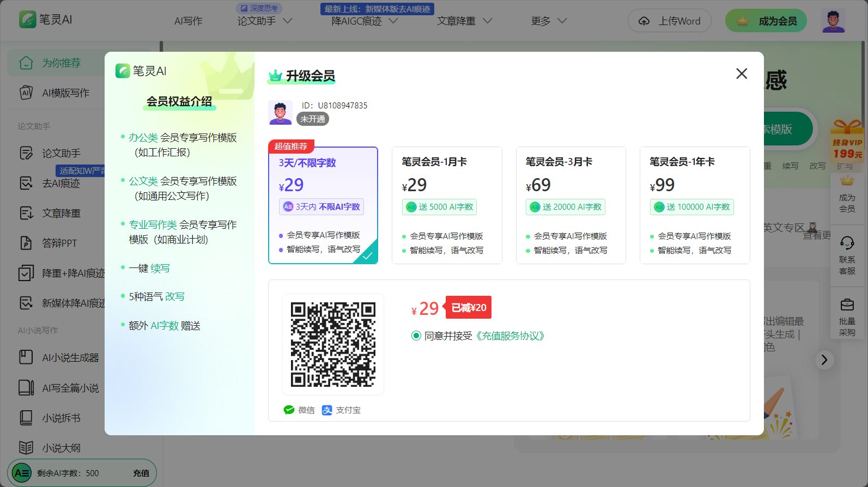Image resolution: width=868 pixels, height=487 pixels.
Task: Click the 降重+降AI痕迹 sidebar icon
Action: click(26, 273)
